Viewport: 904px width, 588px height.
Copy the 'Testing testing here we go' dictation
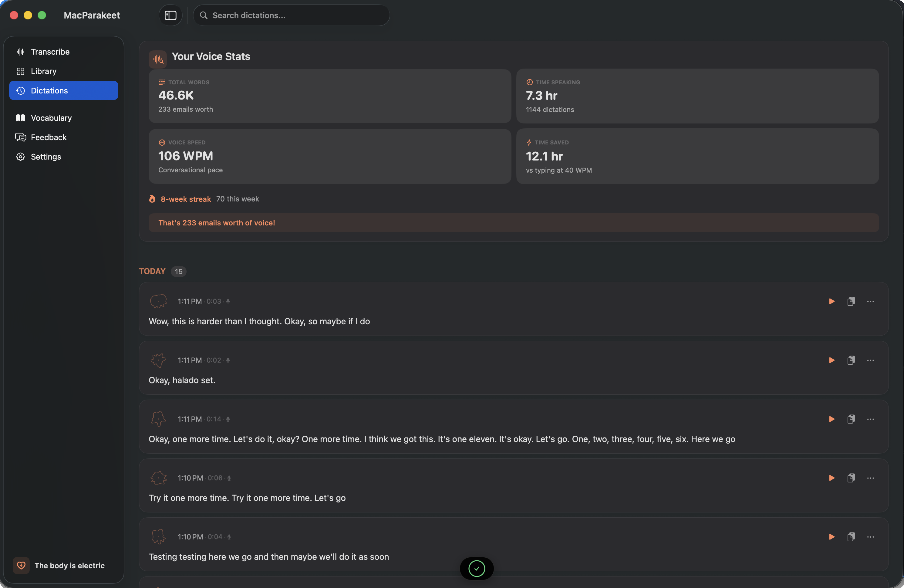click(x=851, y=537)
